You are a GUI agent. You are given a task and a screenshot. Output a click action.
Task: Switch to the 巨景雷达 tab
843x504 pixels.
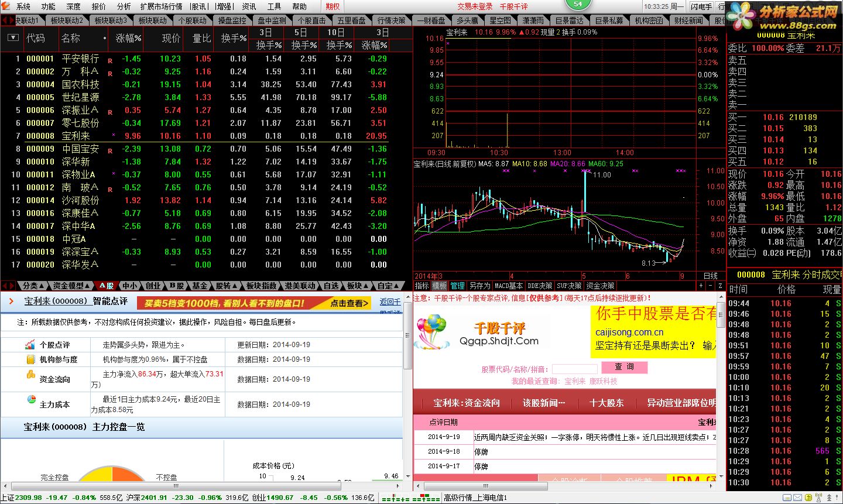(x=570, y=20)
